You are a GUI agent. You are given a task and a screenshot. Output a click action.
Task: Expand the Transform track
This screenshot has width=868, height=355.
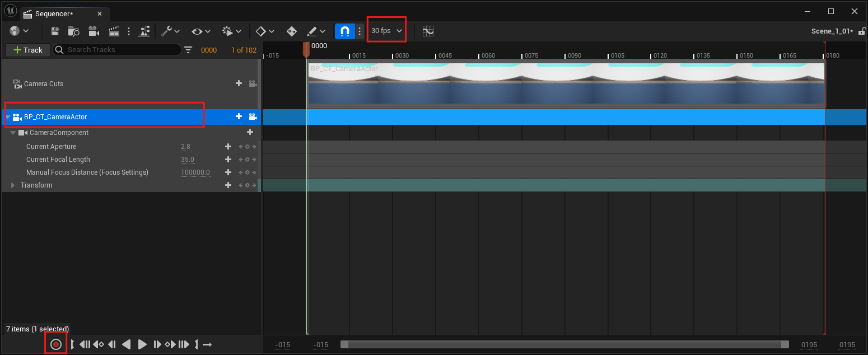click(13, 185)
